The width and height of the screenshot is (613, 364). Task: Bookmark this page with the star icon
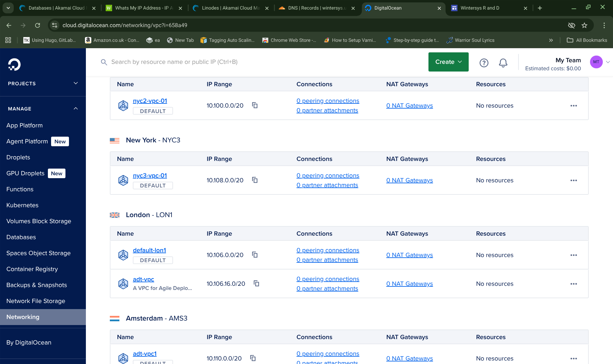(584, 25)
